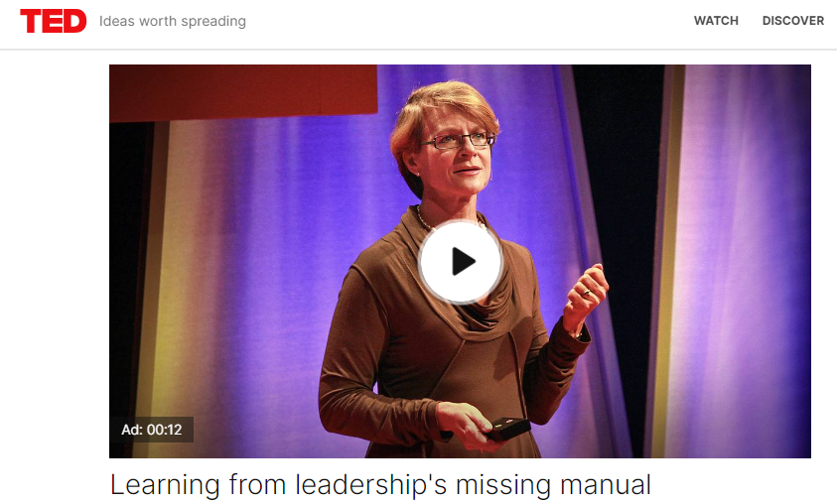Click the black remote clicker in the speaker's hand
Image resolution: width=837 pixels, height=504 pixels.
507,429
